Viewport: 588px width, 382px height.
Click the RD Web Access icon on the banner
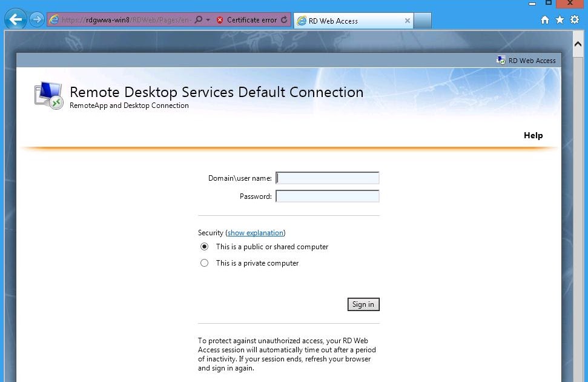tap(500, 60)
